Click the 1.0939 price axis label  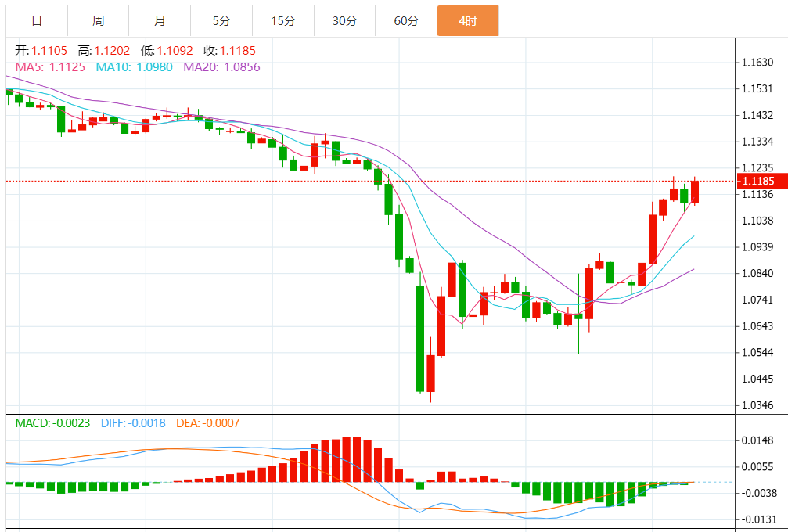757,247
